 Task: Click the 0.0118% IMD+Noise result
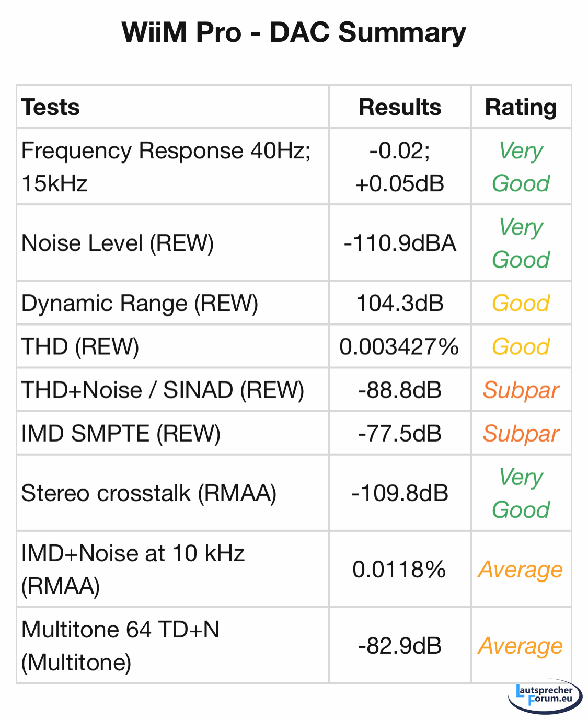click(399, 569)
